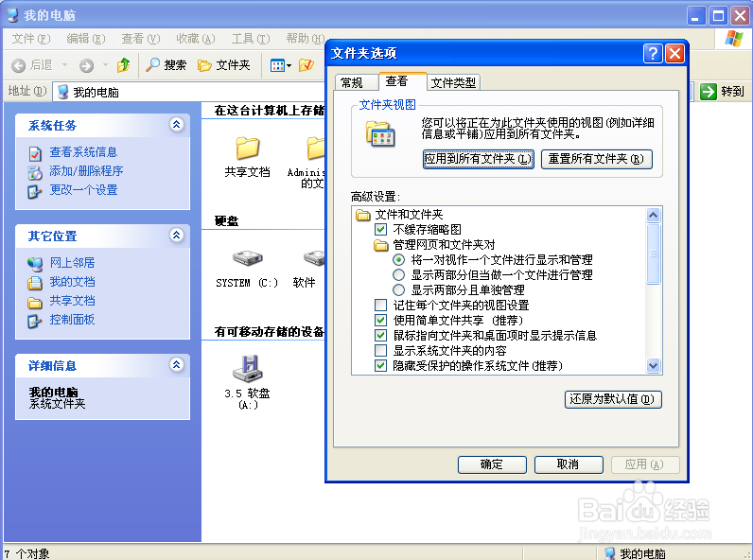
Task: Click 应用到所有文件夹(L) button
Action: click(x=479, y=159)
